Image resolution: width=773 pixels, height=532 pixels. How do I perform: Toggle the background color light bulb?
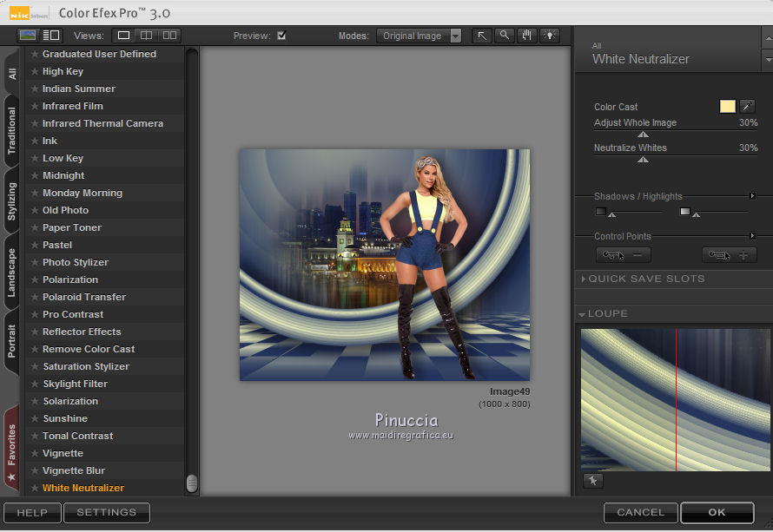(550, 36)
